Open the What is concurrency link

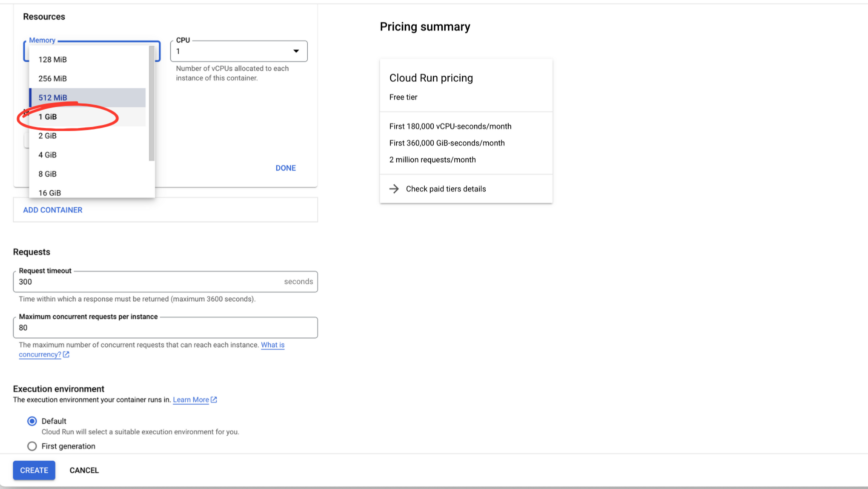[273, 344]
